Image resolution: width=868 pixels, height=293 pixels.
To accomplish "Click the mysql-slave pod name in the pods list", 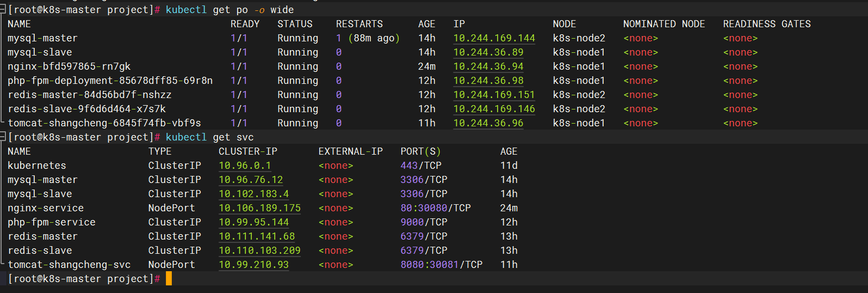I will pos(40,52).
